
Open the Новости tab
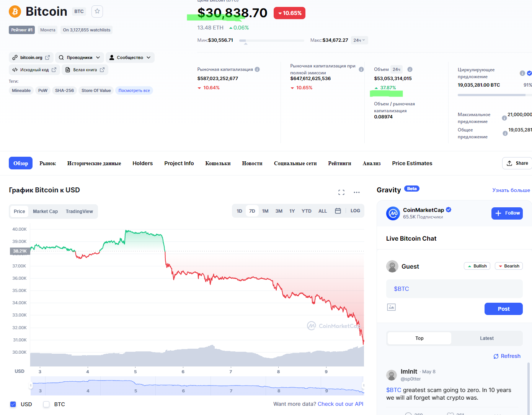point(252,163)
